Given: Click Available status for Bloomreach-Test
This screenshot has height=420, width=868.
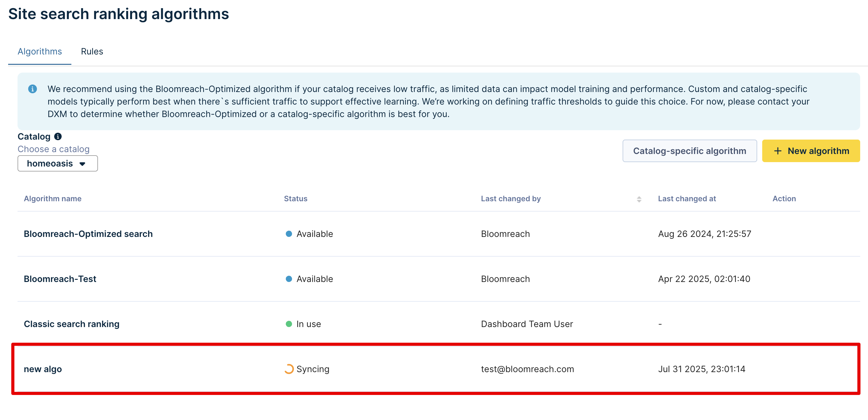Looking at the screenshot, I should 314,279.
